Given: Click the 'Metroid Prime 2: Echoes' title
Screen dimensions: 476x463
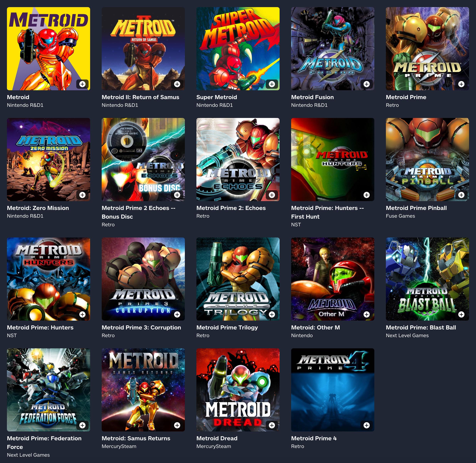Looking at the screenshot, I should [x=231, y=208].
